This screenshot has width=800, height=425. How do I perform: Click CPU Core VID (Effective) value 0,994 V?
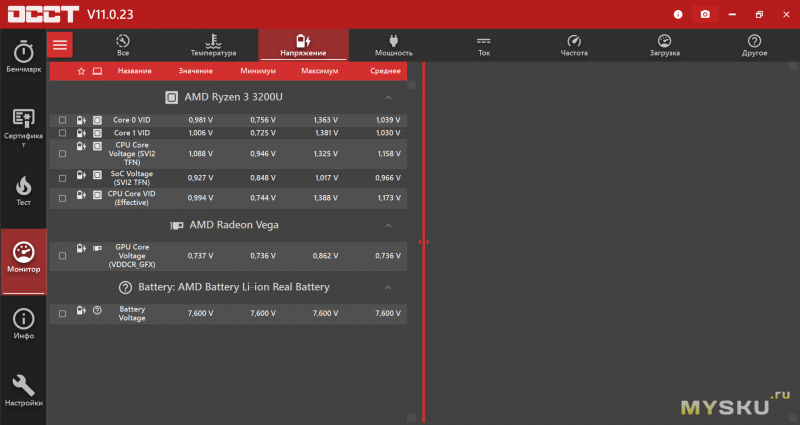click(201, 198)
